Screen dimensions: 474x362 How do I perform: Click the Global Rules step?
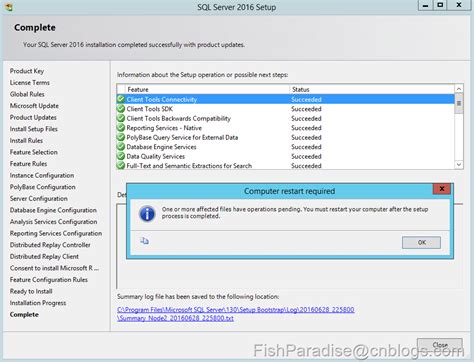tap(27, 94)
